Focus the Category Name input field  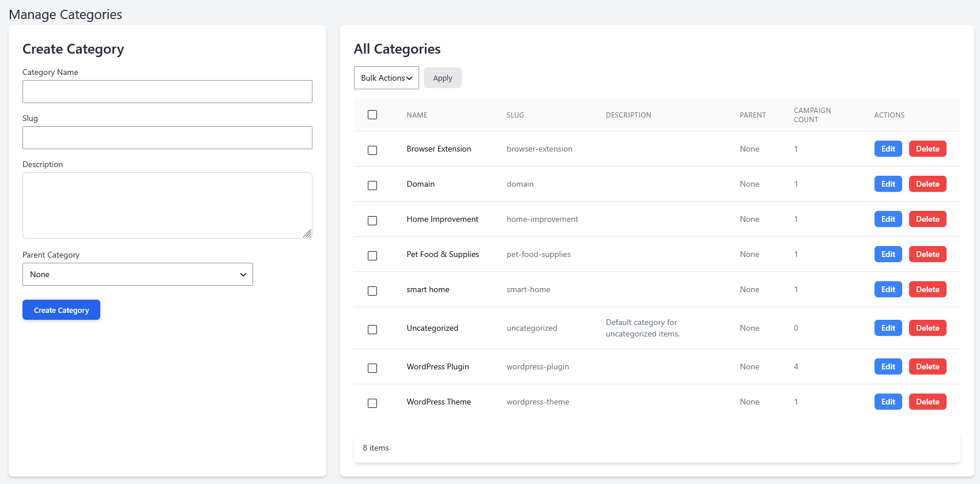coord(167,92)
